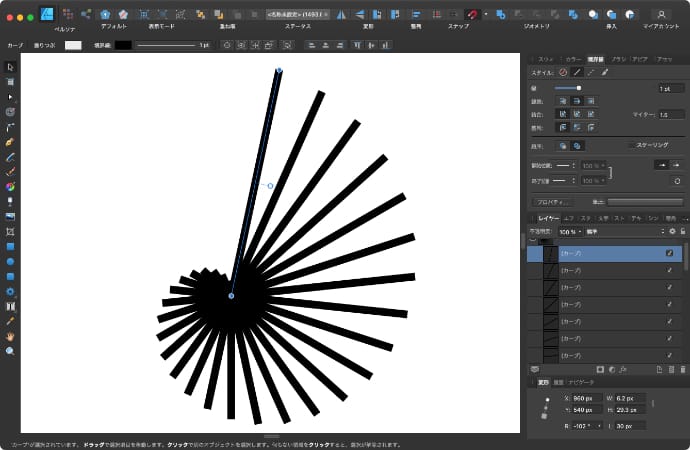
Task: Open the ナビゲータ tab
Action: coord(581,382)
